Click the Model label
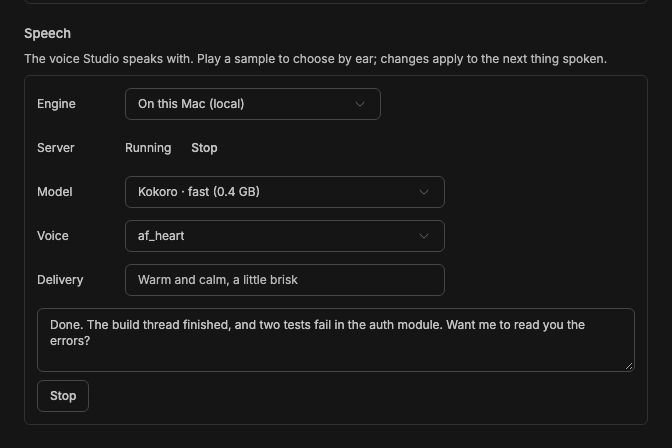 click(54, 192)
